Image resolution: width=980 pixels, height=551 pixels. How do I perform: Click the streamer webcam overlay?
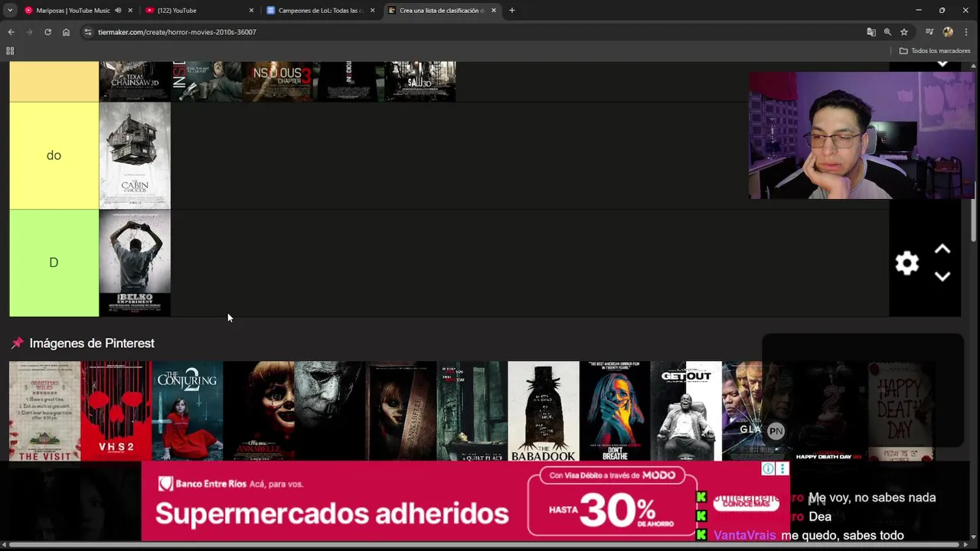pyautogui.click(x=861, y=135)
